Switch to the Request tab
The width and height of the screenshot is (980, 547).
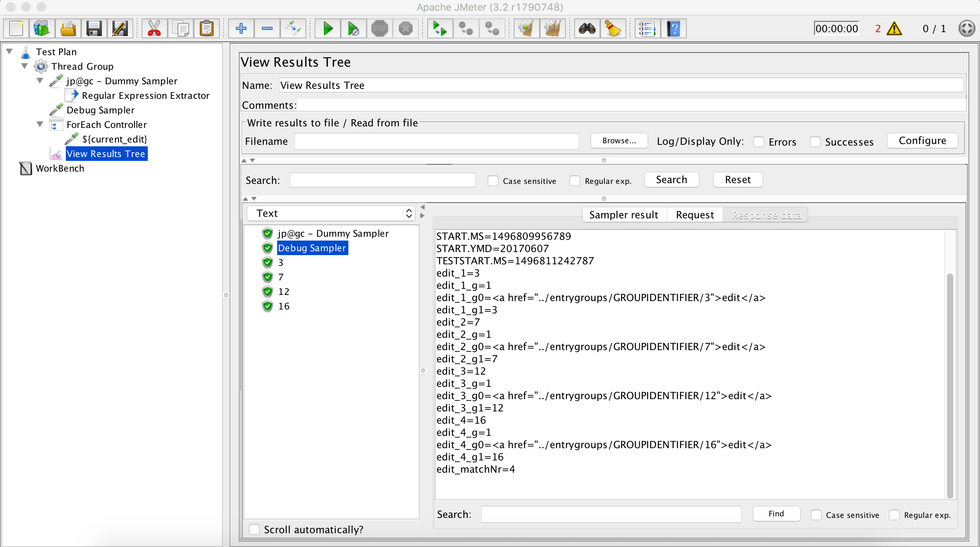(x=694, y=215)
